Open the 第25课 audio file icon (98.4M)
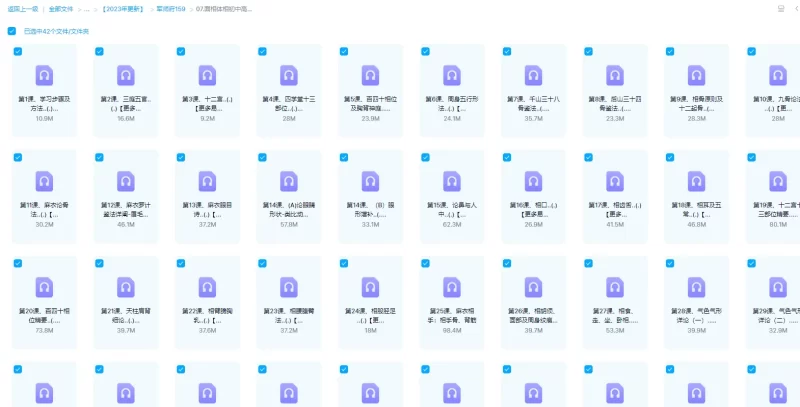The image size is (800, 407). click(x=451, y=286)
